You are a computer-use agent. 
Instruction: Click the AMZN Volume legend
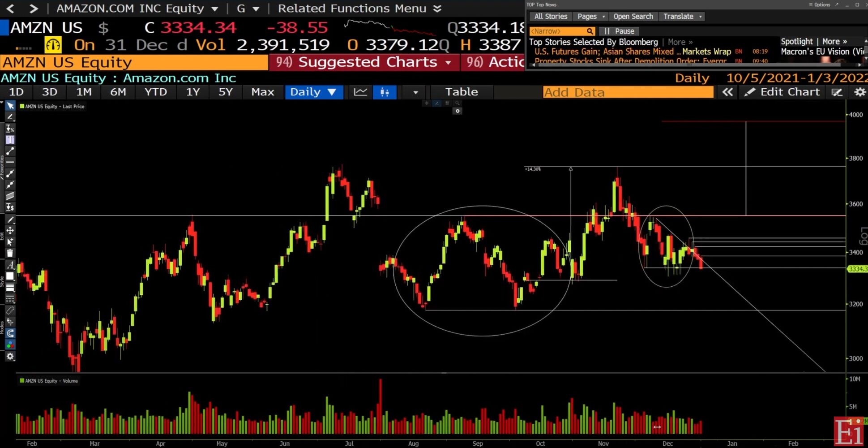coord(49,381)
